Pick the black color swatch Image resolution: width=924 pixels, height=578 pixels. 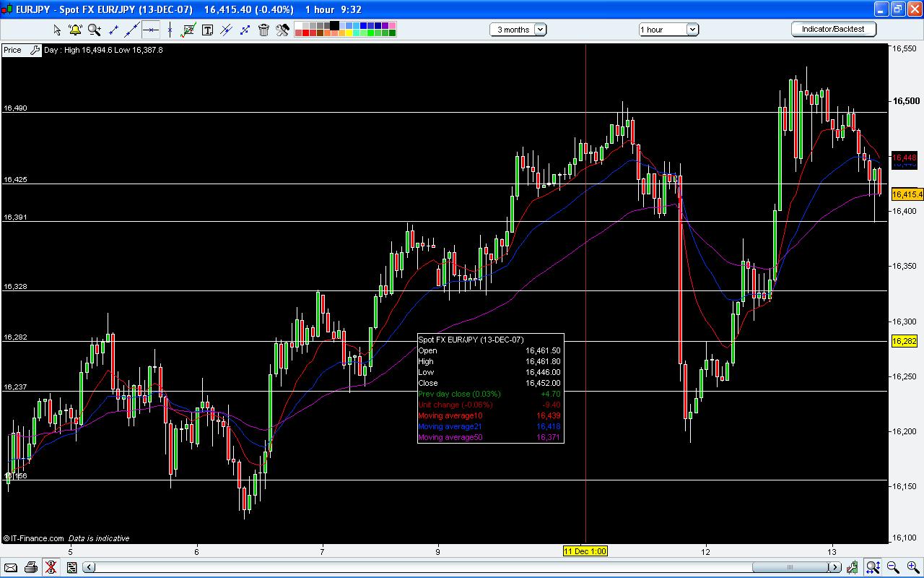[334, 25]
